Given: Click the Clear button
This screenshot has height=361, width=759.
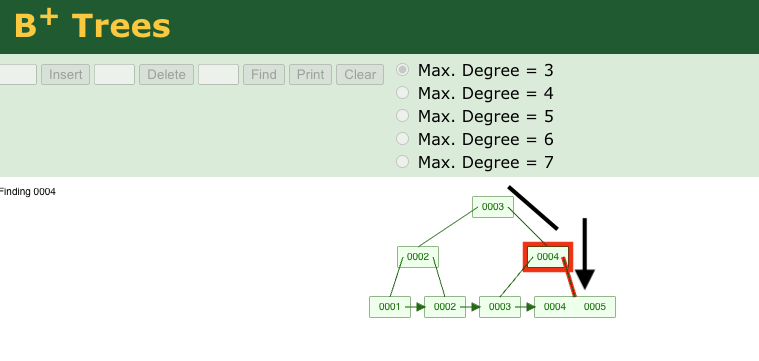Looking at the screenshot, I should click(x=360, y=75).
